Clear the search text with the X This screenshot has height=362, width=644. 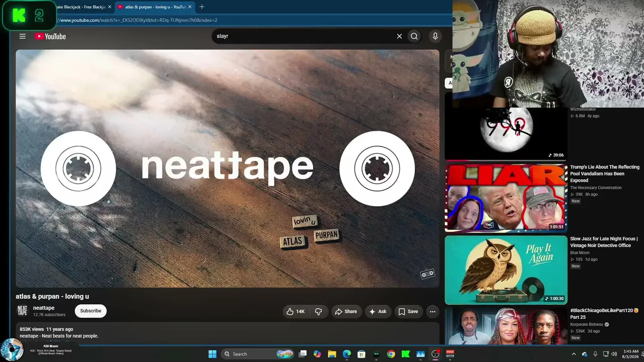click(399, 36)
